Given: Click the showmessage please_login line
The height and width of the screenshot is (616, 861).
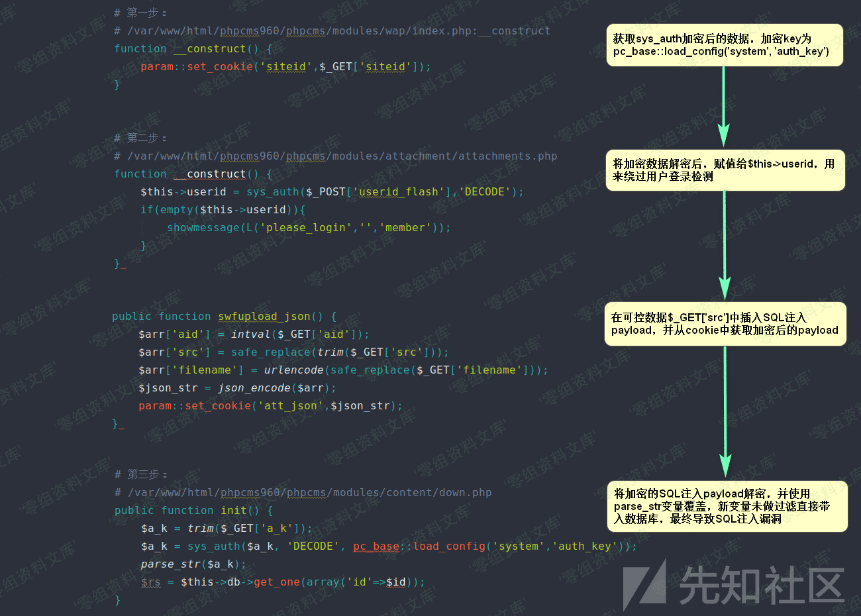Looking at the screenshot, I should [309, 228].
